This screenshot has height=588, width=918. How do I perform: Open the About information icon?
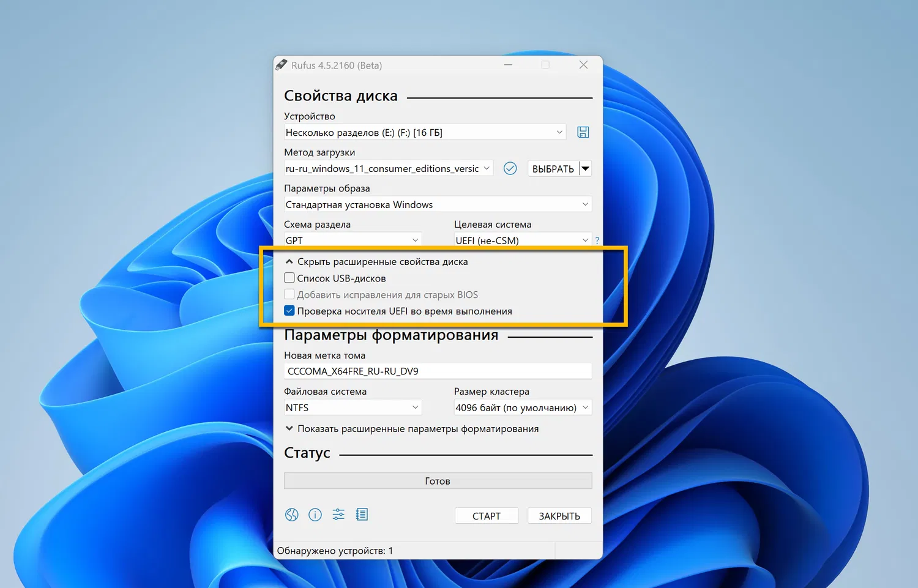tap(315, 515)
